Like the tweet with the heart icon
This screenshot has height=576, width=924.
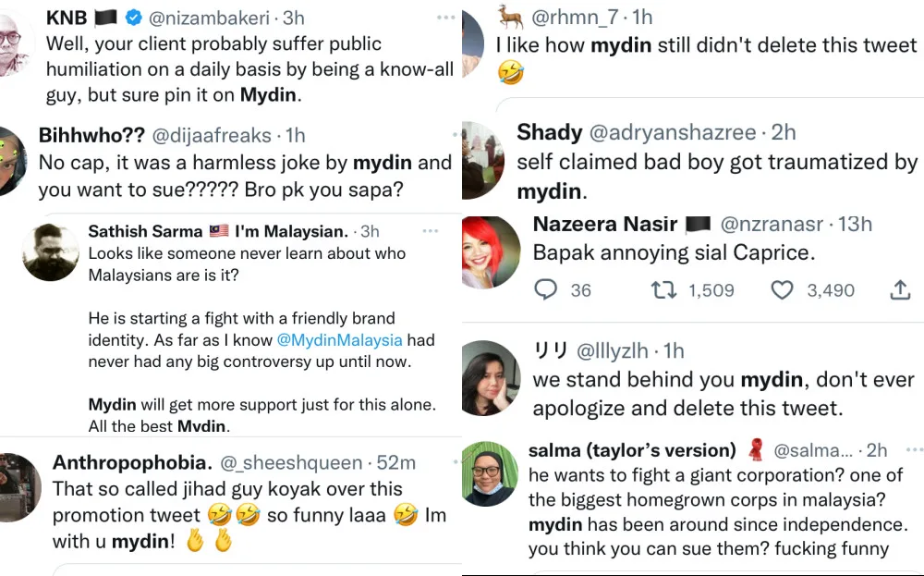click(x=783, y=290)
